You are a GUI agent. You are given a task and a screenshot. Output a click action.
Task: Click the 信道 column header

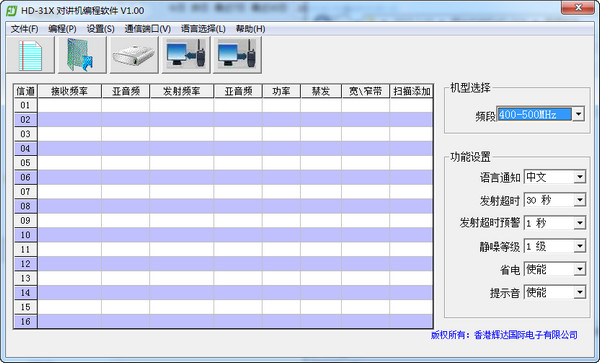point(25,91)
